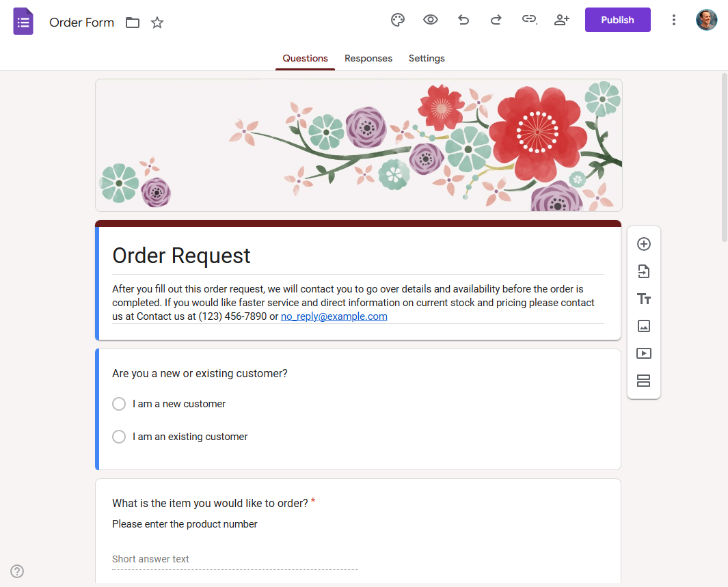Screen dimensions: 728x587
Task: Add title and description block
Action: [643, 299]
